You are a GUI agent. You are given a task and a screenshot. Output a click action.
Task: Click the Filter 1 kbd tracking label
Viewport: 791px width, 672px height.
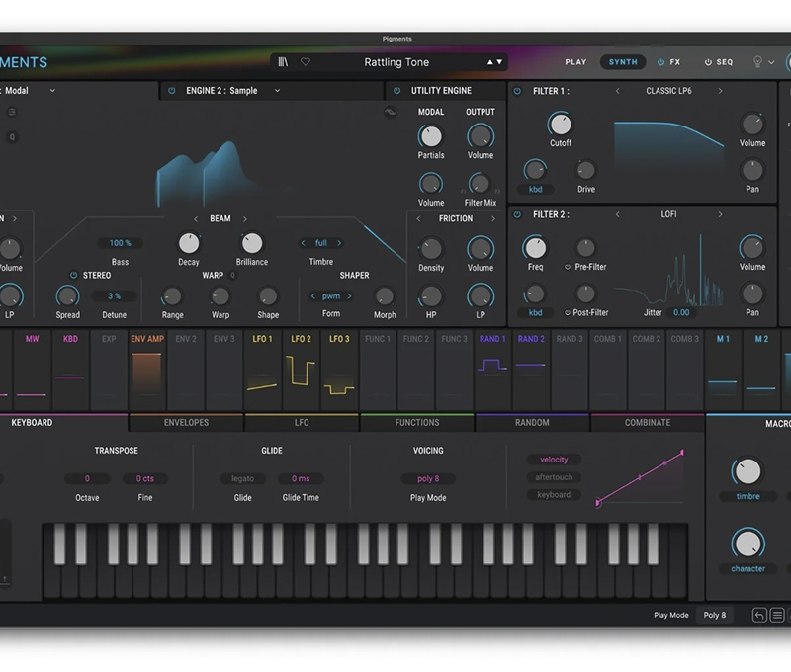tap(535, 189)
